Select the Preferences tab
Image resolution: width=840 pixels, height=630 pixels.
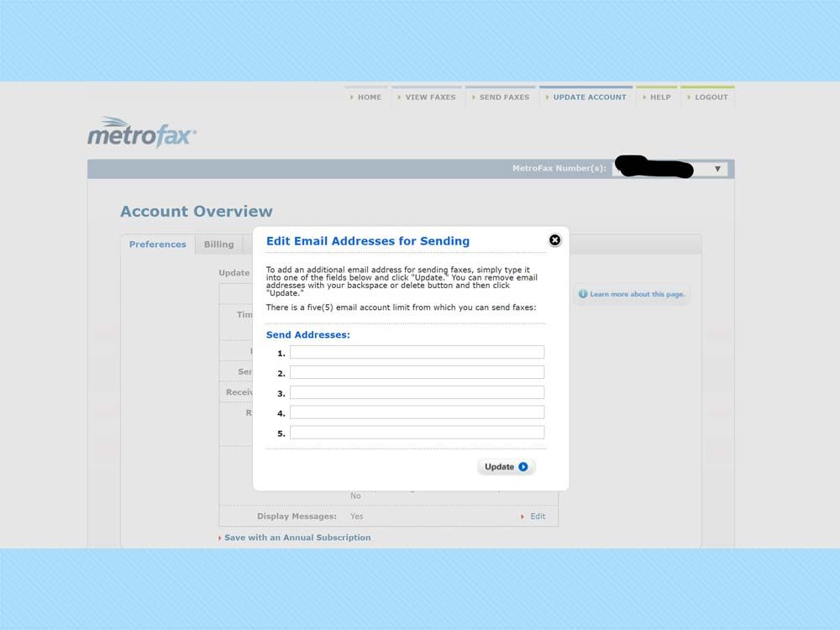click(x=157, y=244)
